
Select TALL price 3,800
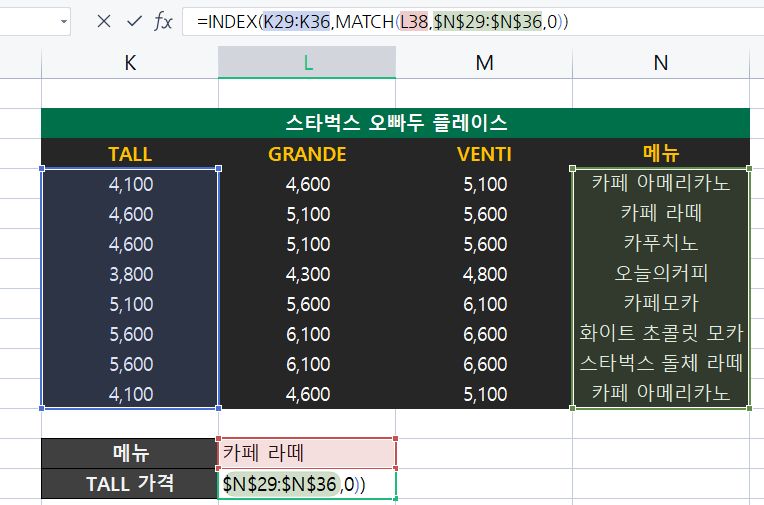coord(130,274)
